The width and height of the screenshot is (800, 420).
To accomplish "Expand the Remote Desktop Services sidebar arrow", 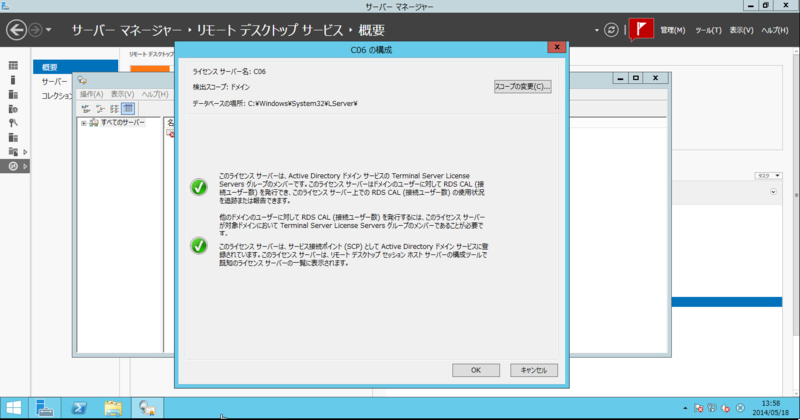I will click(25, 166).
